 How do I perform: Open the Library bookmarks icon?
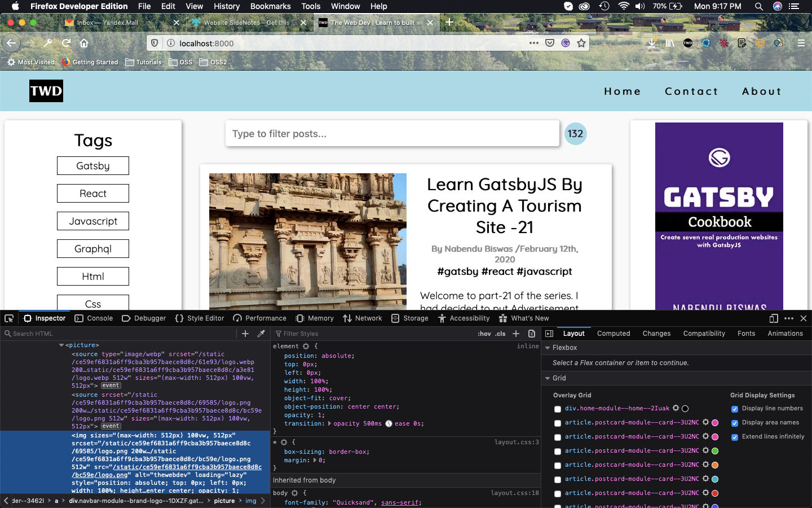tap(670, 43)
